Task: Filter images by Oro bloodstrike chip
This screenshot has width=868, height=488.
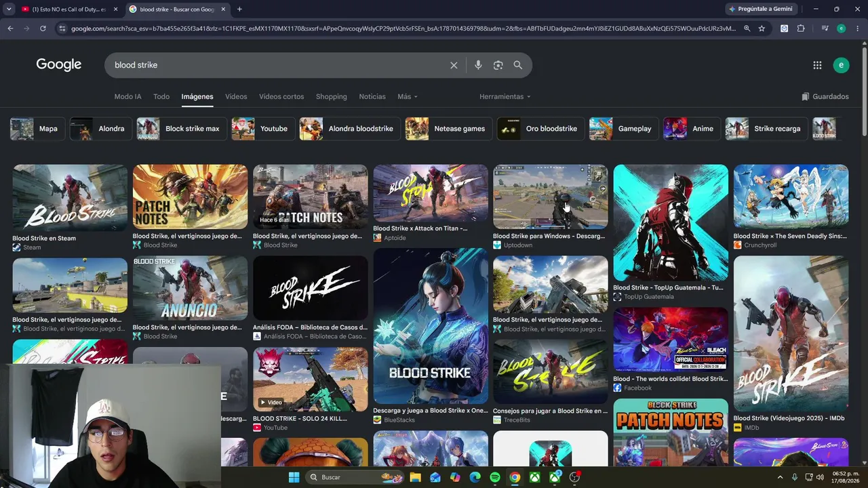Action: tap(540, 129)
